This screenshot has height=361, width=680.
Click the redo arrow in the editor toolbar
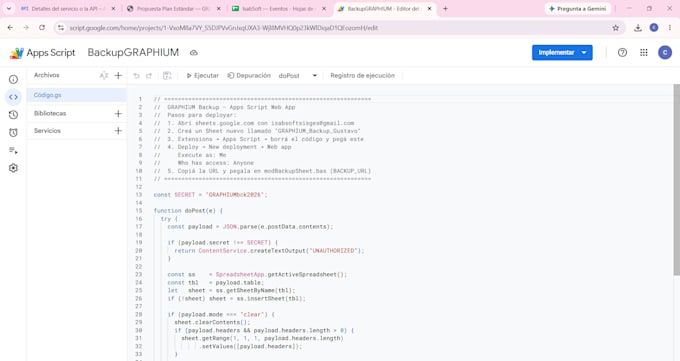pyautogui.click(x=149, y=75)
